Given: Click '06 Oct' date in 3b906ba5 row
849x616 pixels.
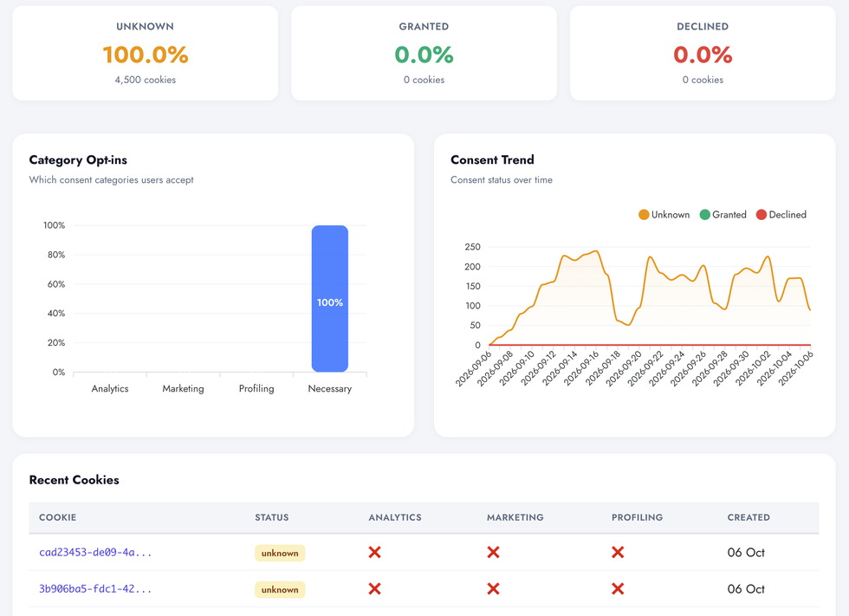Looking at the screenshot, I should point(746,589).
